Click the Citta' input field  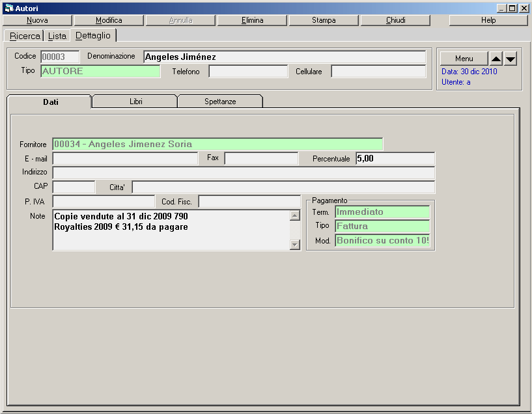pyautogui.click(x=283, y=187)
